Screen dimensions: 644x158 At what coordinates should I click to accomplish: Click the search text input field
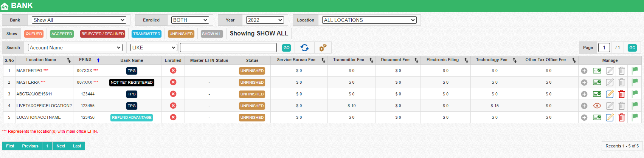pos(228,48)
